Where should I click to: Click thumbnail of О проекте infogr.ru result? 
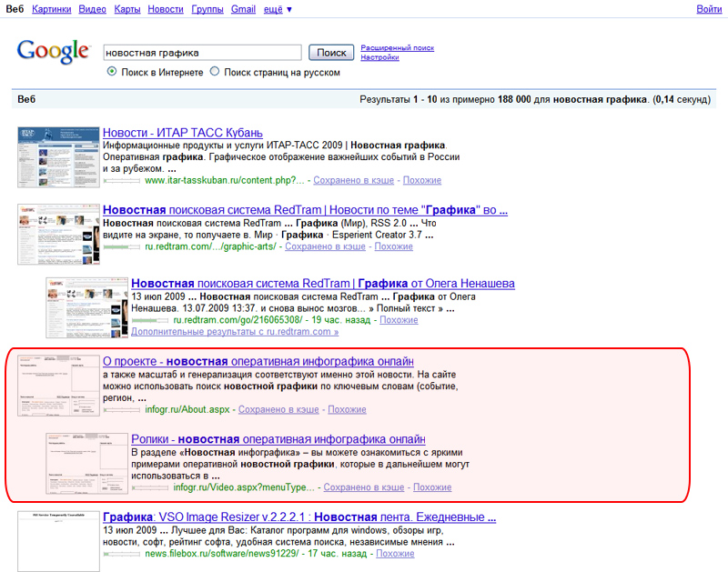pyautogui.click(x=59, y=386)
